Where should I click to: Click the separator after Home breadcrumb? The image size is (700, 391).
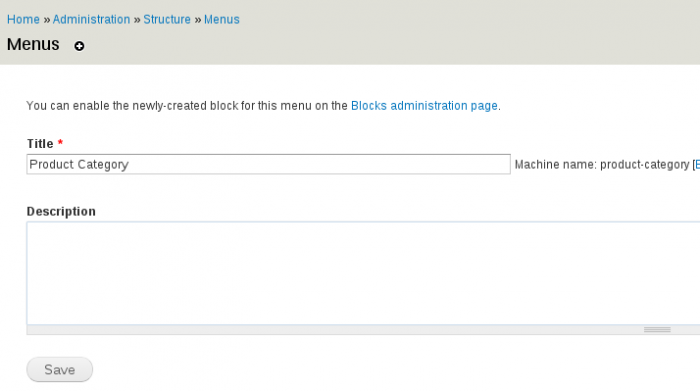coord(46,20)
